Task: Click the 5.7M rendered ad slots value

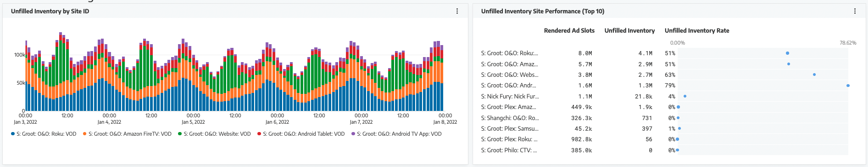Action: point(585,64)
